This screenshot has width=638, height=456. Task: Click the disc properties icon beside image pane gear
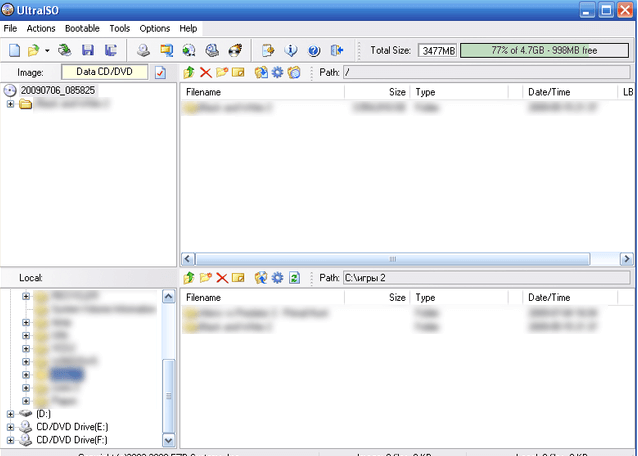coord(294,73)
